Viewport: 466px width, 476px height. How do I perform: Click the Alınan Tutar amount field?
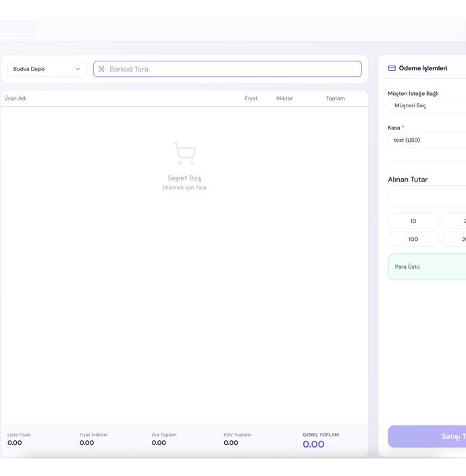(427, 196)
